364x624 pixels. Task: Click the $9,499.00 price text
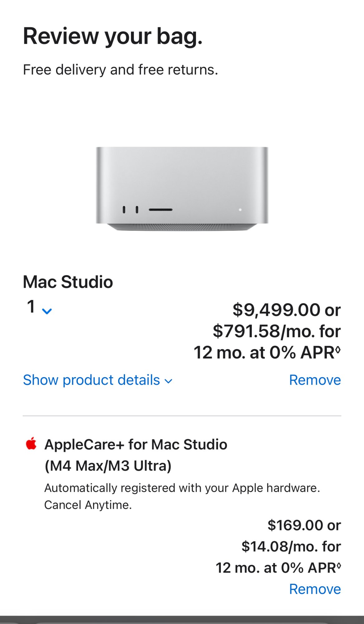tap(276, 310)
